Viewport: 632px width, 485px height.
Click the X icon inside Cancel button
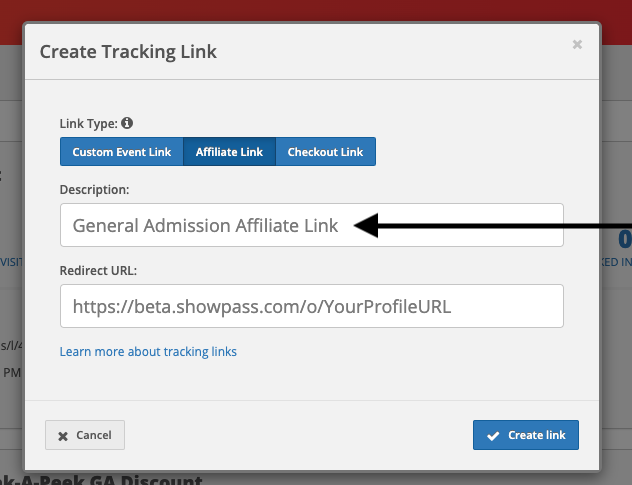point(63,436)
